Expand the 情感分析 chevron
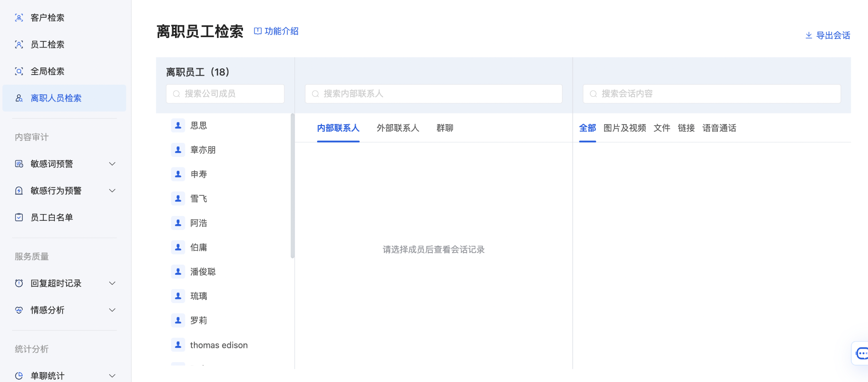Screen dimensions: 868x382 click(112, 310)
